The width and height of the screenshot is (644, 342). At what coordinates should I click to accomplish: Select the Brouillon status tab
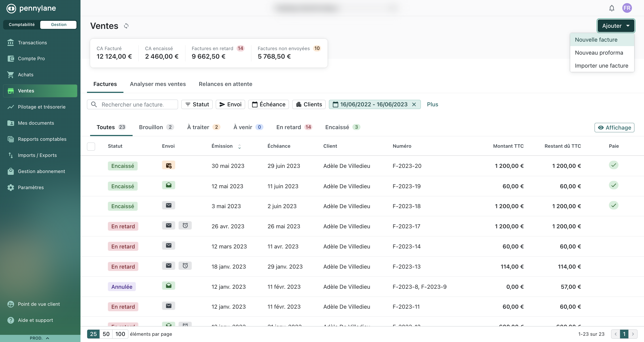(157, 127)
